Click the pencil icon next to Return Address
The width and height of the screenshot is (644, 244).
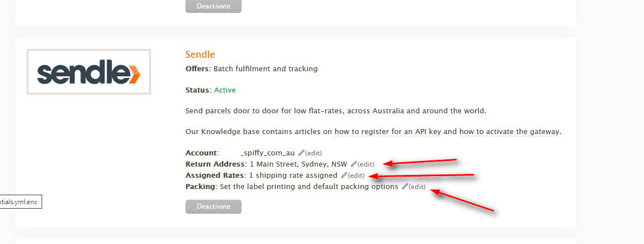(x=353, y=164)
